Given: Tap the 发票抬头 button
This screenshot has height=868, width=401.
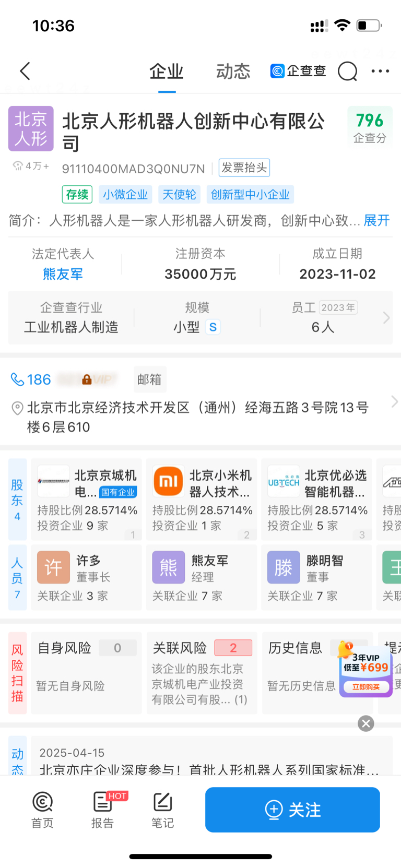Looking at the screenshot, I should coord(244,168).
